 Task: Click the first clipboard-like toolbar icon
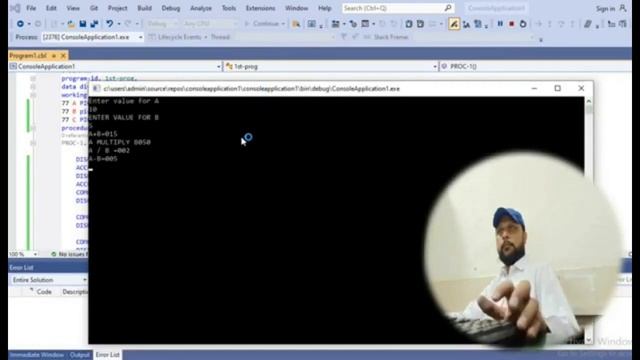point(409,24)
